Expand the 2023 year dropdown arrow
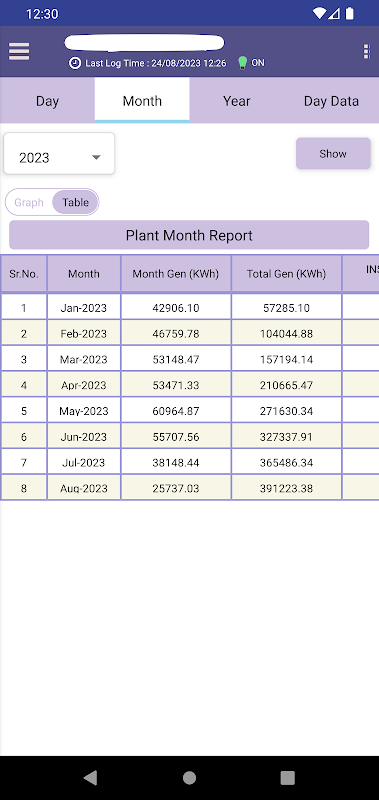Viewport: 379px width, 800px height. [x=96, y=158]
